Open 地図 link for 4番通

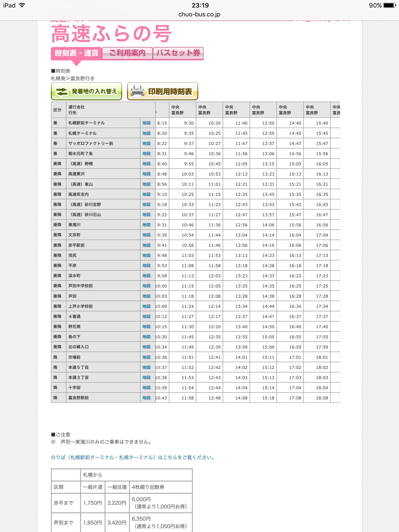click(x=147, y=316)
